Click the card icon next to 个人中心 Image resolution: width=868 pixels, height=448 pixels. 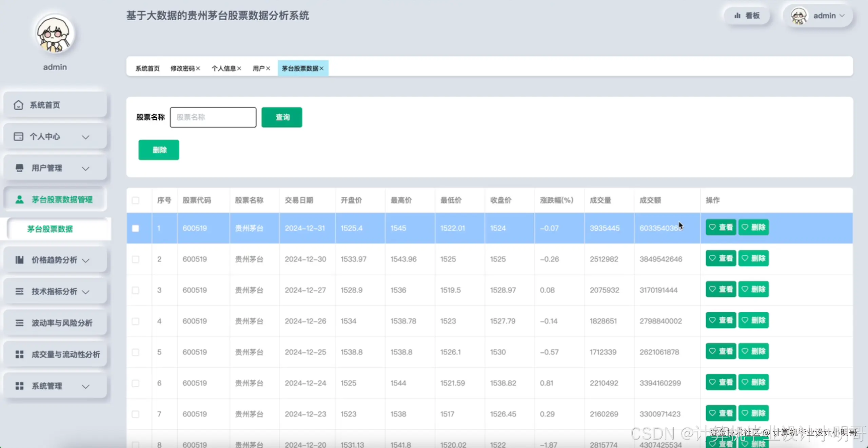18,137
